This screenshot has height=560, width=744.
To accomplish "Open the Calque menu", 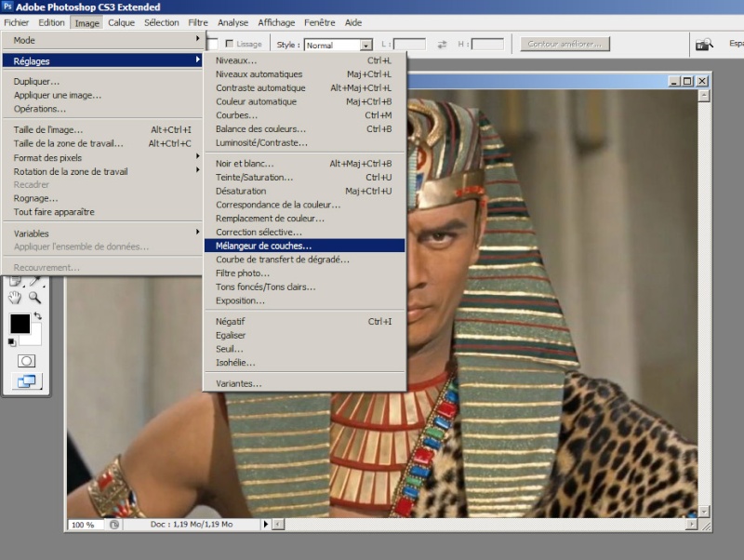I will click(x=122, y=22).
